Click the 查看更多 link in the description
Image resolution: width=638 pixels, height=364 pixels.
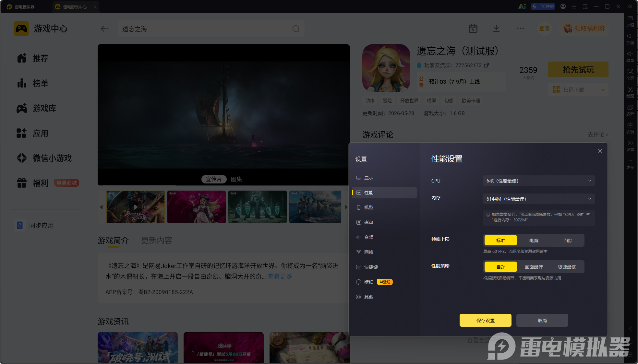[x=280, y=276]
